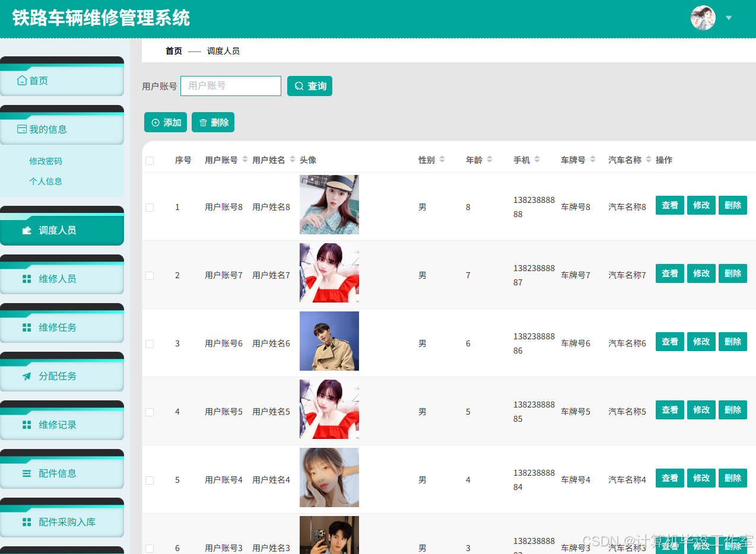
Task: Click the home icon beside 首页 in sidebar
Action: (x=22, y=81)
